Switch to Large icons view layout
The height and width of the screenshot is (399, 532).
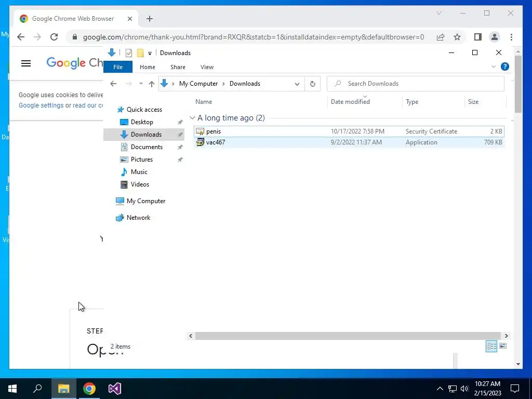(x=503, y=346)
